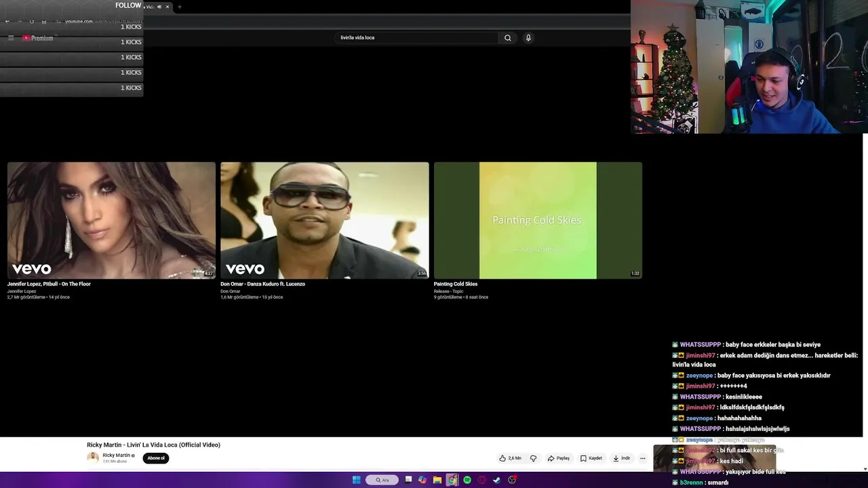Screen dimensions: 868x488
Task: Share the video with Paylaş button
Action: [x=559, y=458]
